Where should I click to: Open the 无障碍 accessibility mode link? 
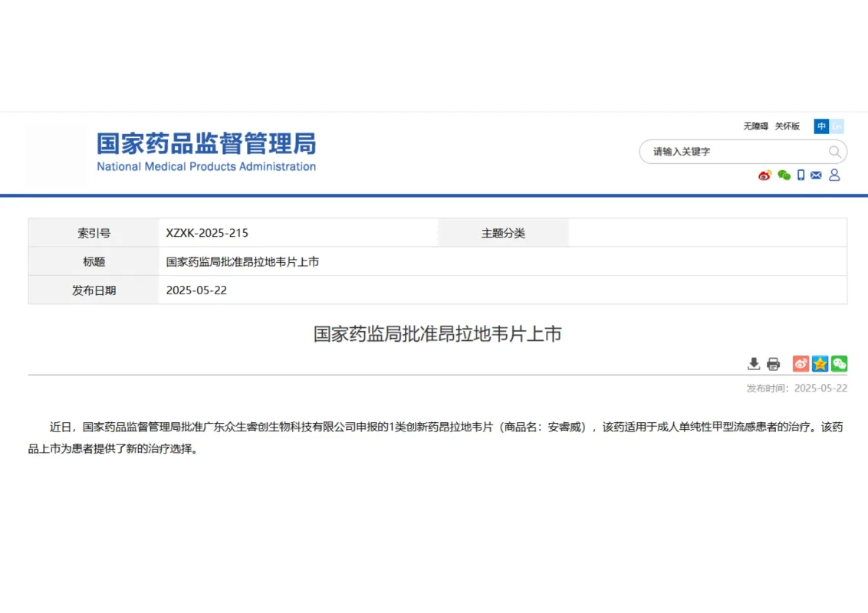(x=755, y=126)
